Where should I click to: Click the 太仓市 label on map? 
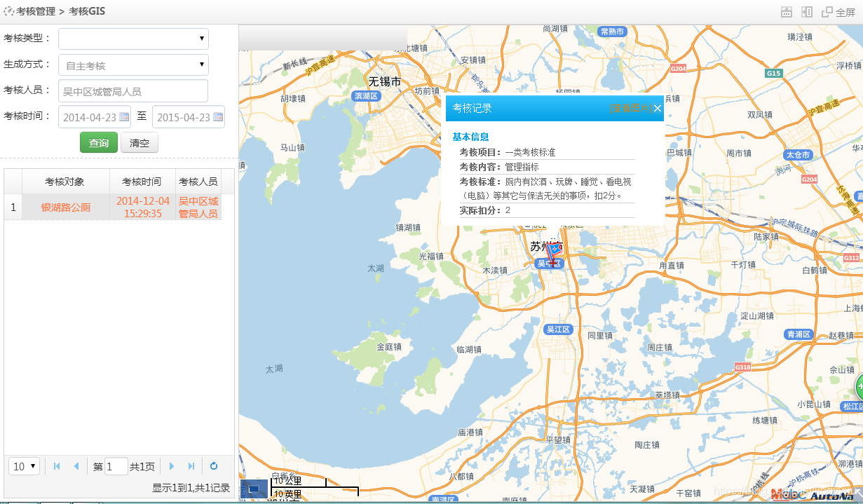coord(799,154)
